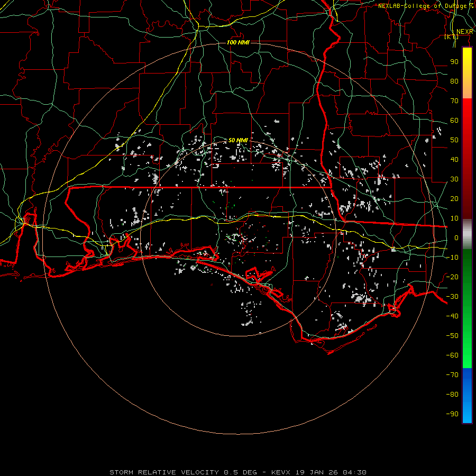Image resolution: width=476 pixels, height=476 pixels.
Task: Click the gray zero-velocity segment of the color bar
Action: [x=467, y=234]
